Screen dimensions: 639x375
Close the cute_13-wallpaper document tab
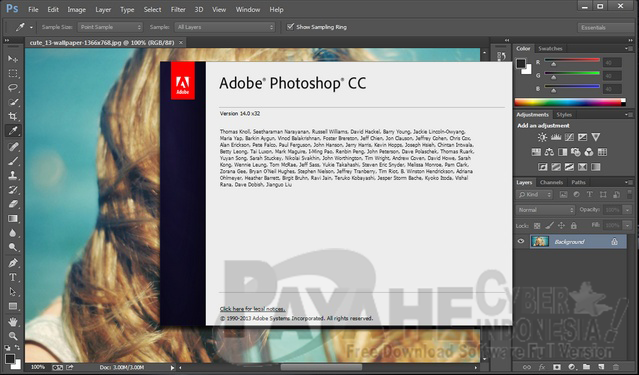click(x=181, y=42)
